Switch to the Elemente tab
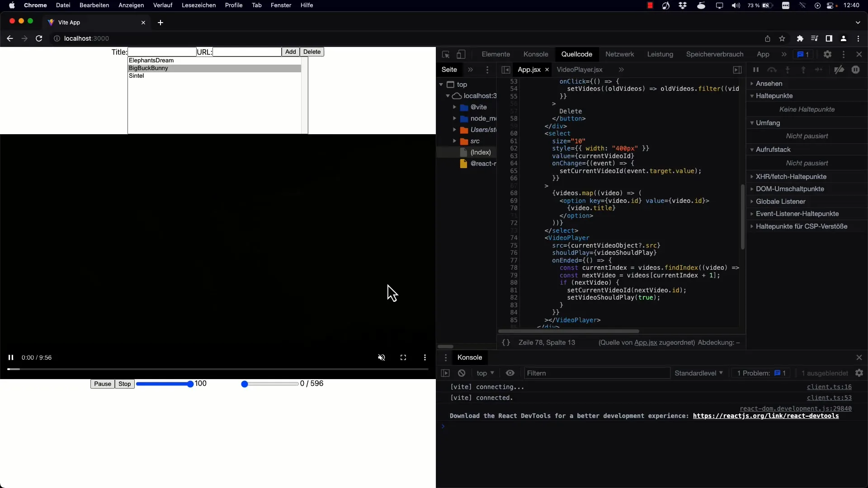The width and height of the screenshot is (868, 488). click(496, 54)
